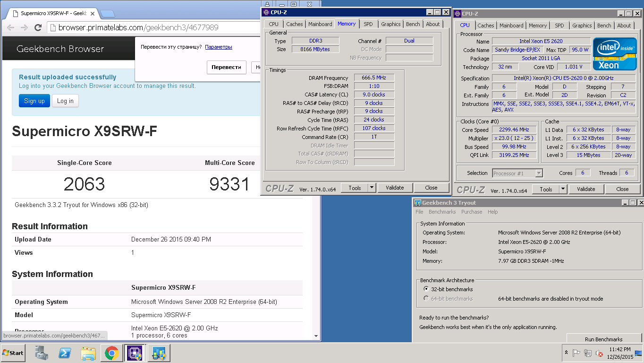Click the upload date December 26 2015
This screenshot has height=363, width=644.
pos(171,240)
